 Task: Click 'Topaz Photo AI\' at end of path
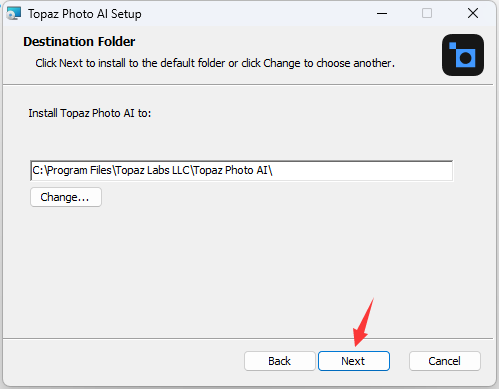233,170
